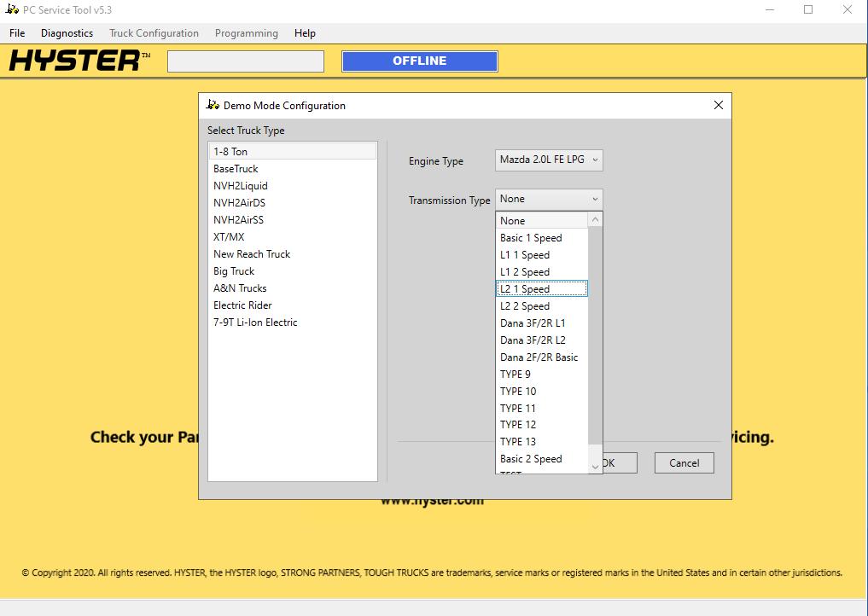Click the blue OFFLINE status indicator

pos(419,61)
